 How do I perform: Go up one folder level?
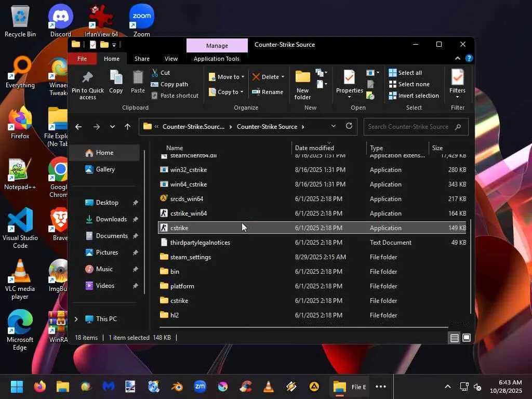point(128,127)
